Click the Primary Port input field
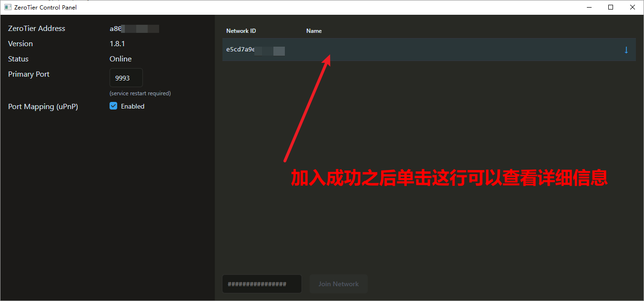Viewport: 644px width, 301px height. pos(126,78)
